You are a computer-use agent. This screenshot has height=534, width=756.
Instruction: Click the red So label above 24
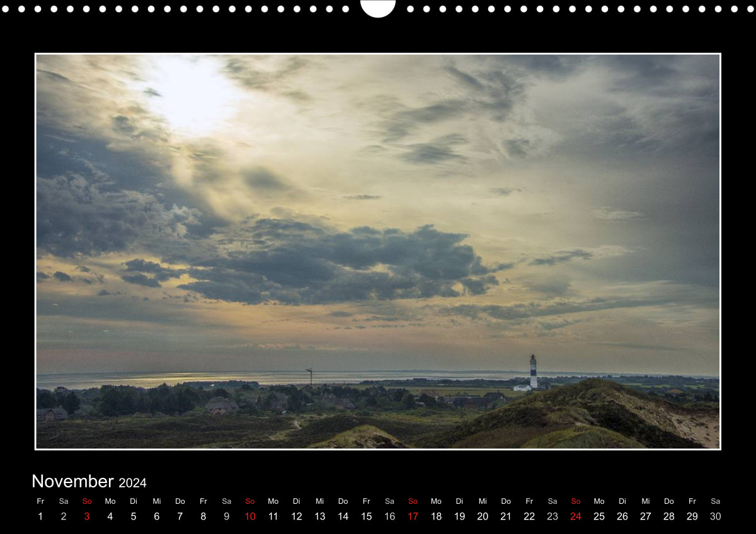click(576, 501)
